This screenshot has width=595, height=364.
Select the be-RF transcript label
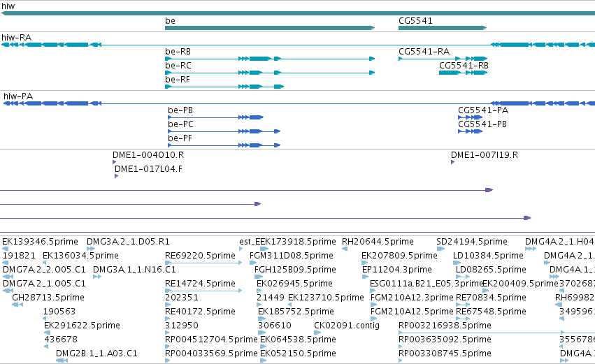[177, 80]
